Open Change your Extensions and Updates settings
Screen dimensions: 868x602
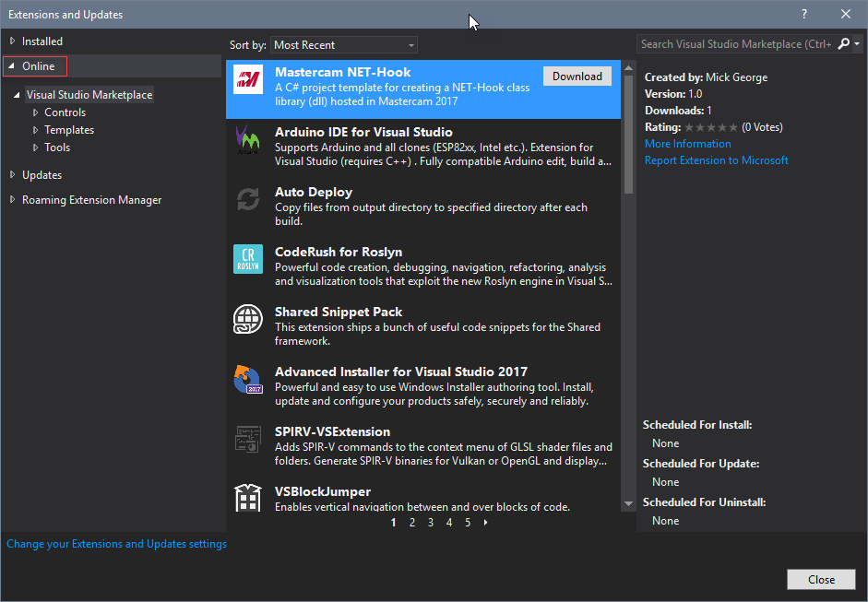coord(116,544)
